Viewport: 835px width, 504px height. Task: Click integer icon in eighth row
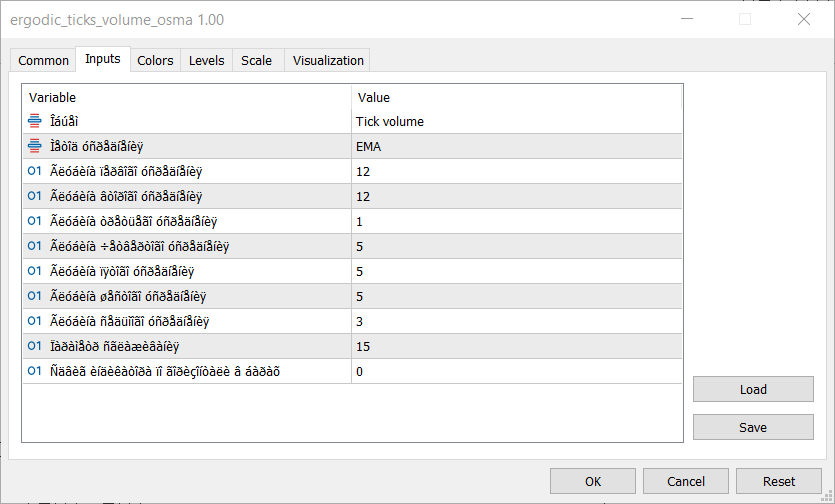[x=35, y=296]
